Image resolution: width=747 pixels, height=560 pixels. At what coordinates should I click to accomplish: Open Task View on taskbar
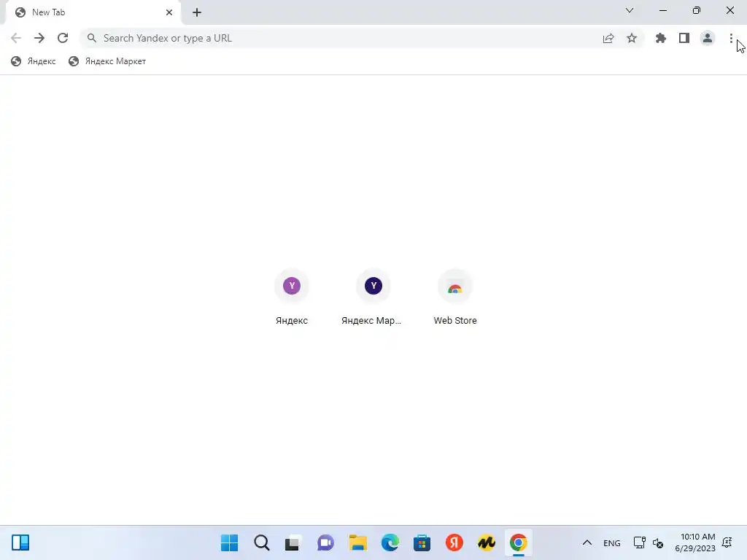(293, 542)
